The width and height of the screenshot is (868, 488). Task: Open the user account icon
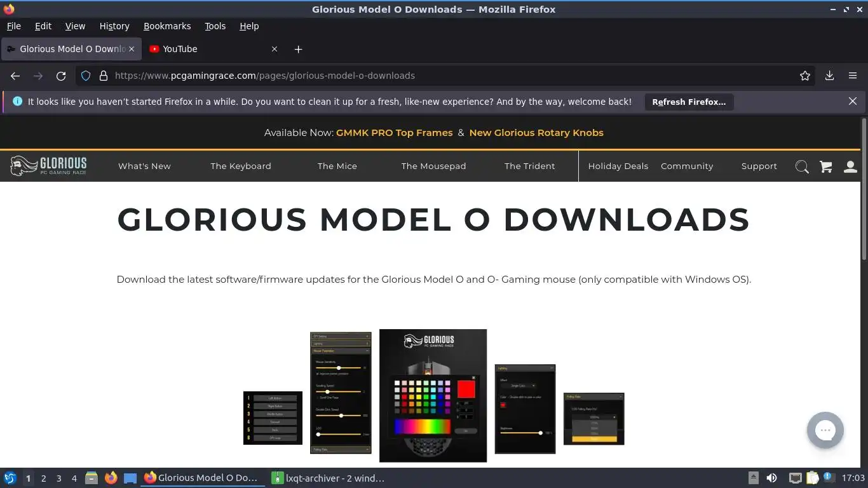[850, 166]
